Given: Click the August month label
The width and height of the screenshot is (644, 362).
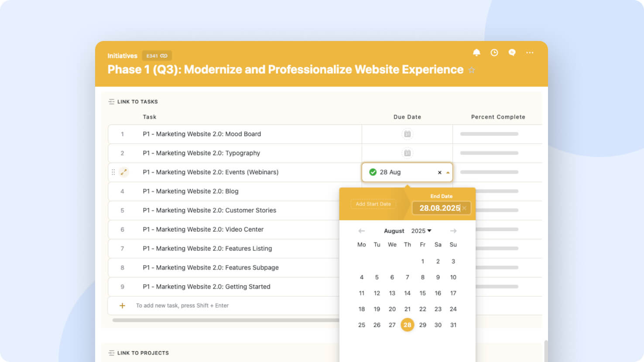Looking at the screenshot, I should (394, 231).
